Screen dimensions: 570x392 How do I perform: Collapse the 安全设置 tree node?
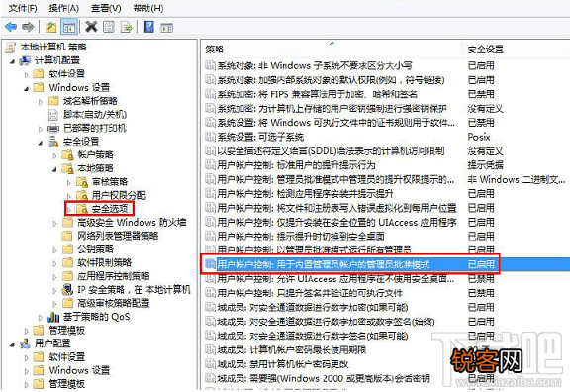[x=41, y=143]
